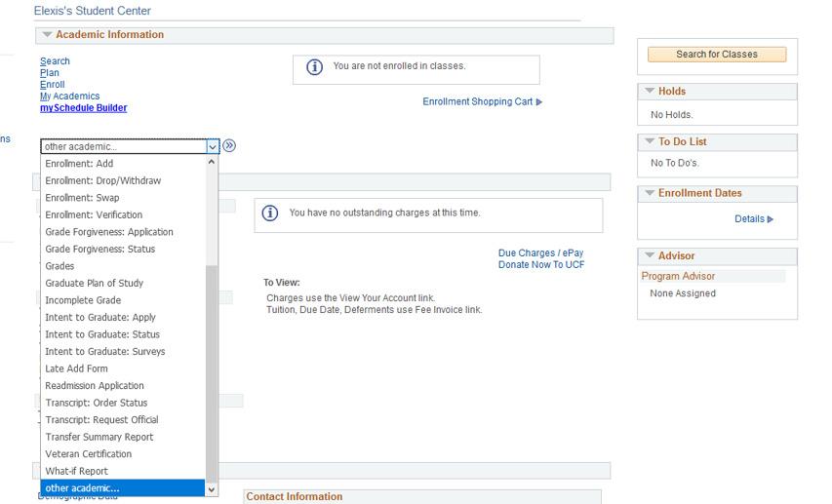The width and height of the screenshot is (832, 504).
Task: Click the go double-arrow icon beside dropdown
Action: click(x=229, y=146)
